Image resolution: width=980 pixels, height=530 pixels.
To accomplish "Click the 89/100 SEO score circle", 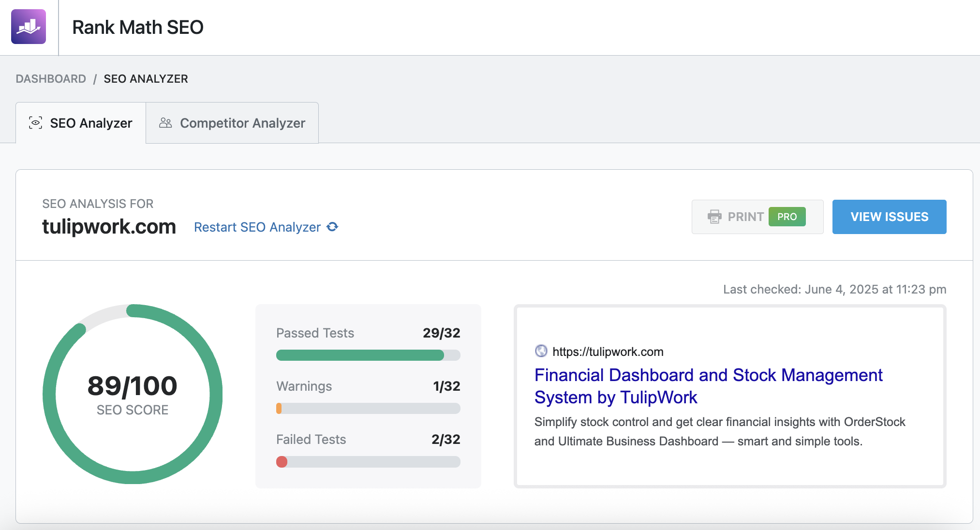I will coord(133,394).
